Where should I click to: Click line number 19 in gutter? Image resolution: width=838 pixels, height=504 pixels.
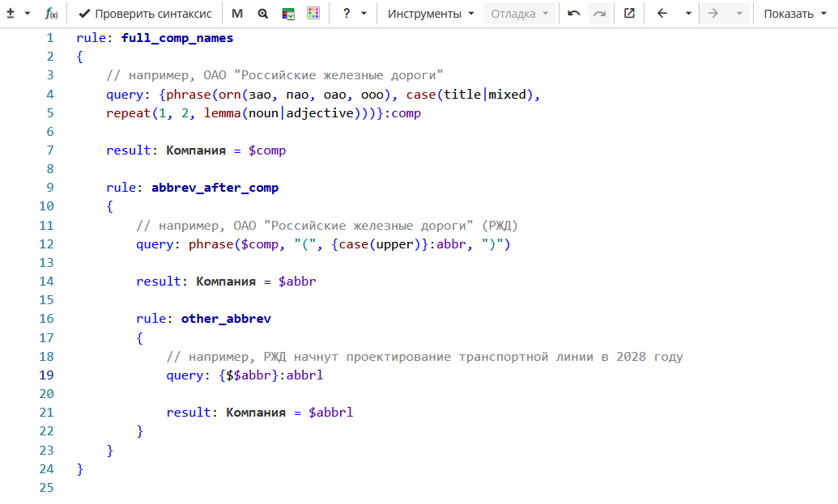[x=46, y=375]
